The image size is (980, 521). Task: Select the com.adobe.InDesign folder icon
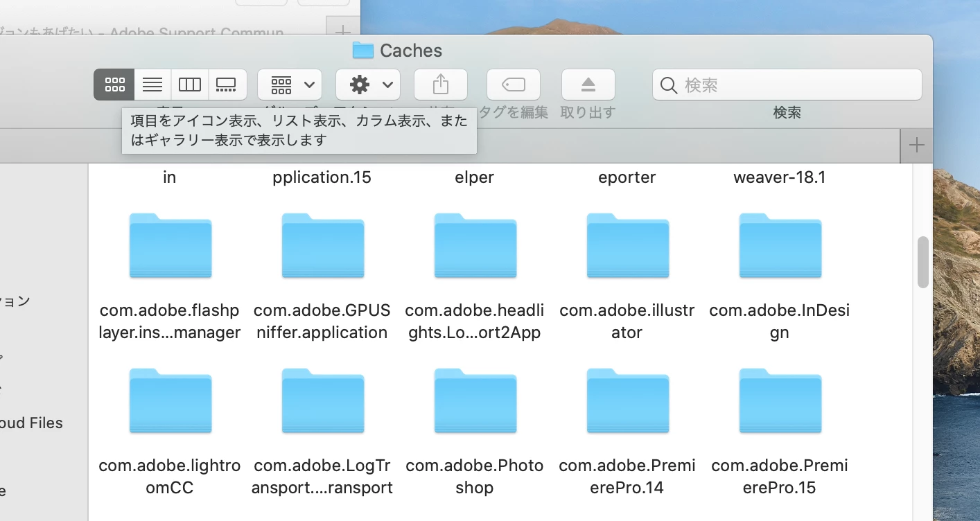[780, 246]
